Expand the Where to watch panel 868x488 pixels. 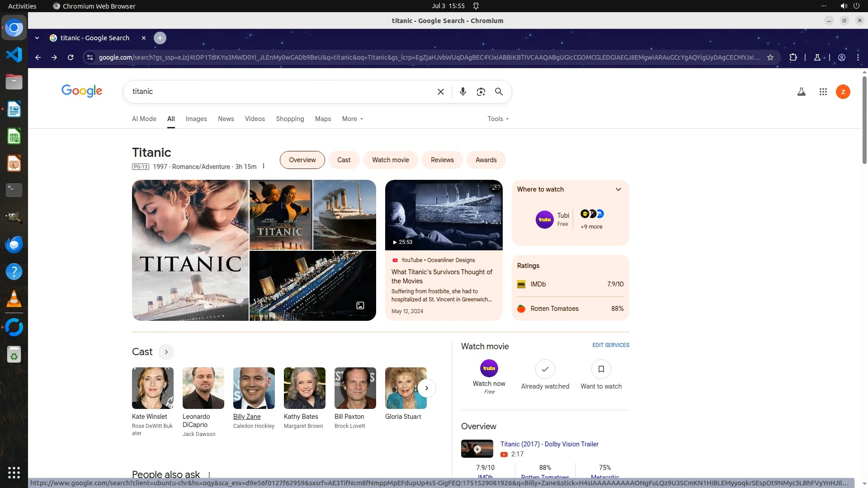pyautogui.click(x=618, y=189)
